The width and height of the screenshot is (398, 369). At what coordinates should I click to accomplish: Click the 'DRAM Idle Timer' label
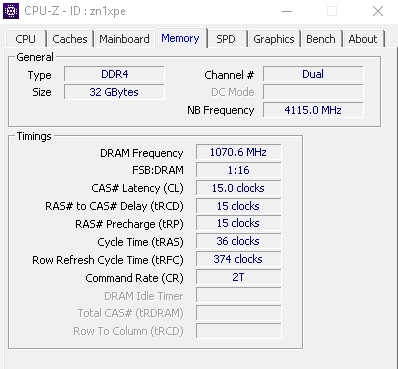coord(144,296)
